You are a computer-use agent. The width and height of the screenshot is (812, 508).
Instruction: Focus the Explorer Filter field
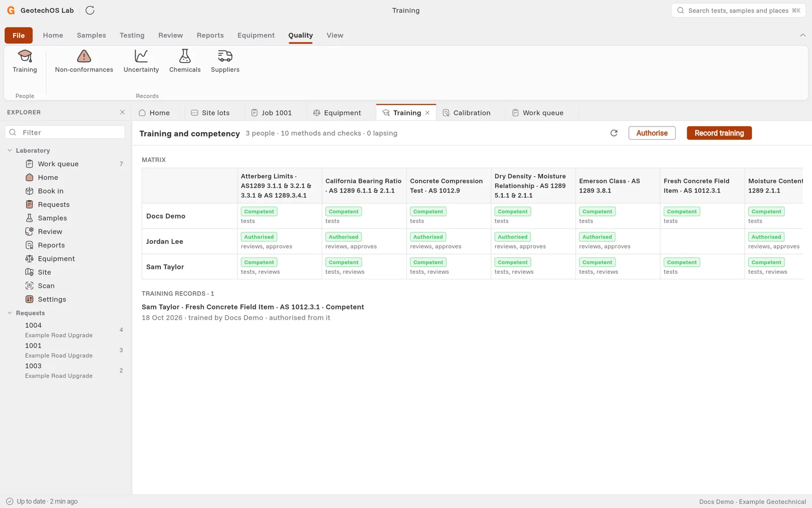coord(65,133)
